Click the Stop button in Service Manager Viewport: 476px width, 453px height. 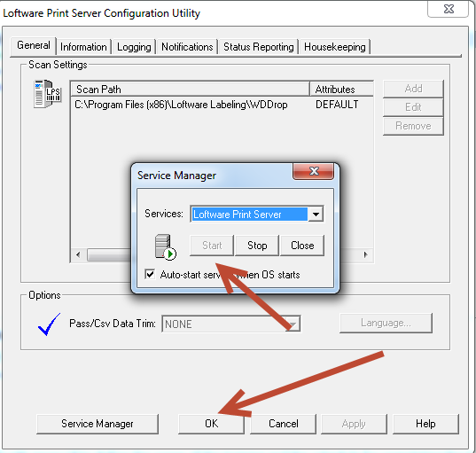pyautogui.click(x=257, y=246)
